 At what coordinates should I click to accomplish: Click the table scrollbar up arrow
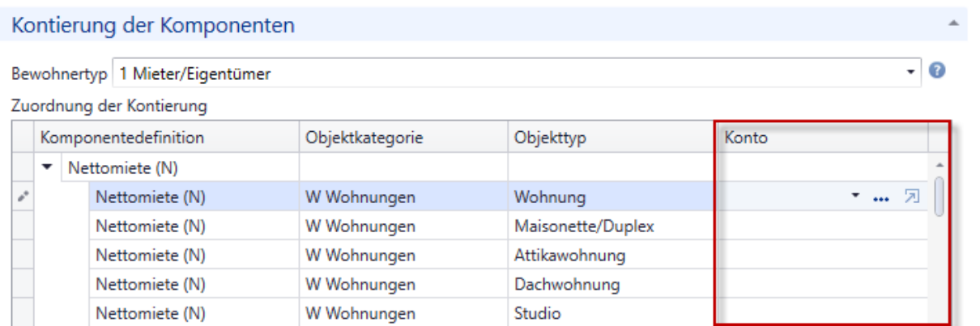point(940,165)
